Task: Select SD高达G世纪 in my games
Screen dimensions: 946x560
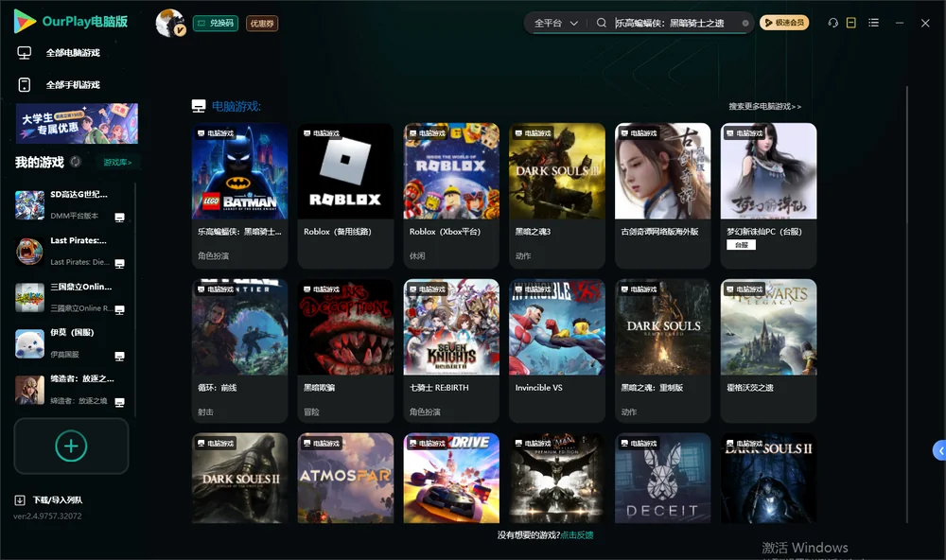Action: tap(70, 204)
